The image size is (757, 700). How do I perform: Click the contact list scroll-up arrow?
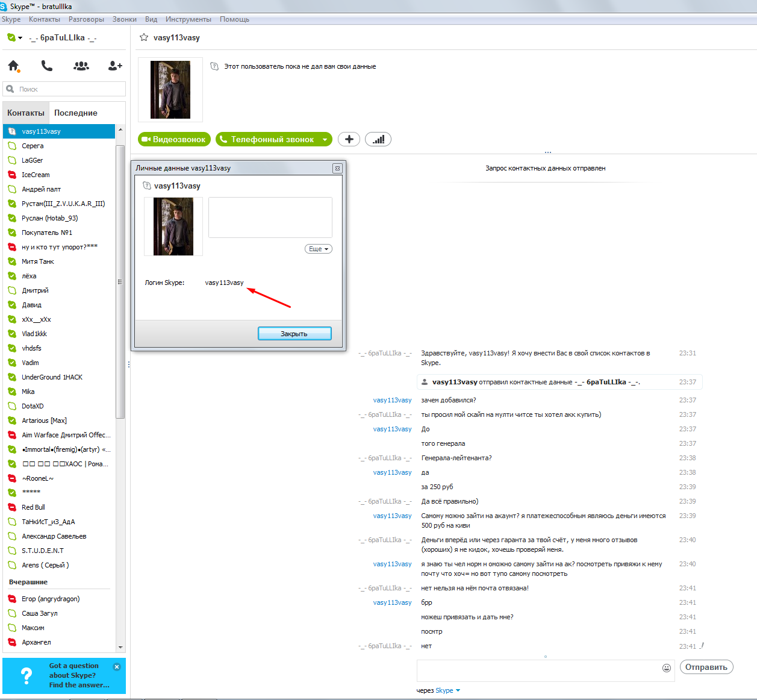point(120,130)
